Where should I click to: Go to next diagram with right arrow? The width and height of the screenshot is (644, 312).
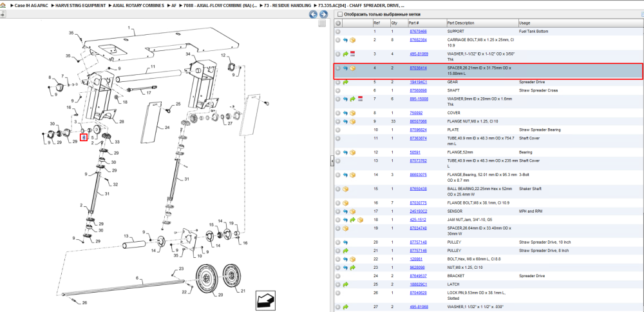[323, 14]
